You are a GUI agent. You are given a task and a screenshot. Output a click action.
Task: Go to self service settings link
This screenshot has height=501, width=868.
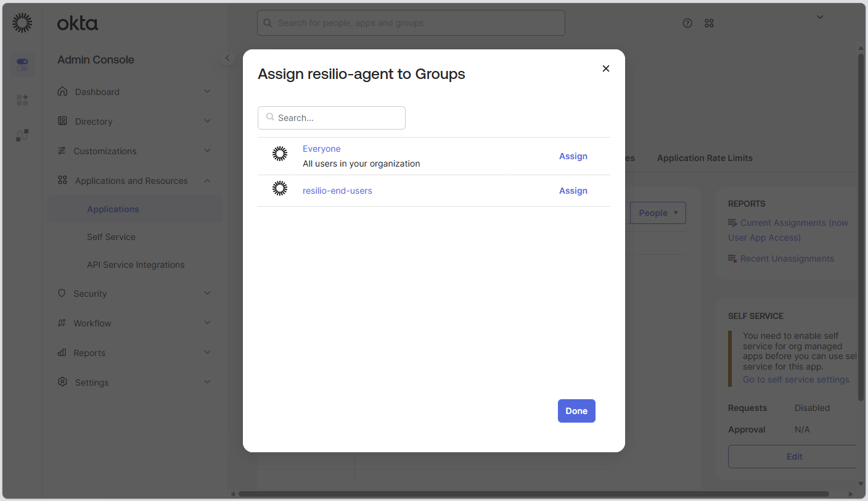[x=796, y=379]
